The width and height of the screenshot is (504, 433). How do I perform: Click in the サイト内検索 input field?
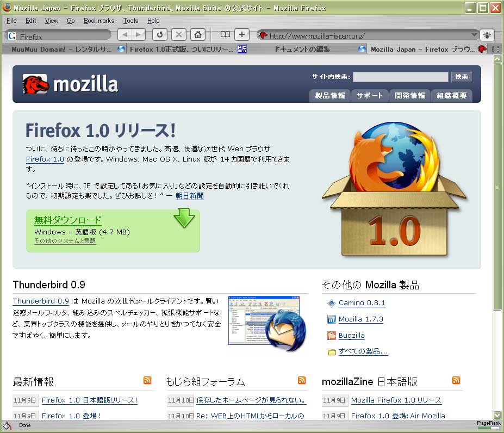(x=401, y=77)
